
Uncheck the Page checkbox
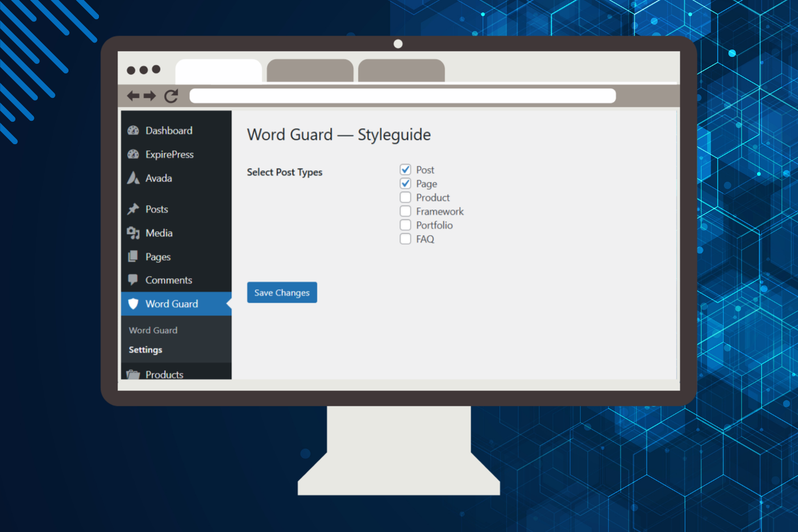(405, 184)
